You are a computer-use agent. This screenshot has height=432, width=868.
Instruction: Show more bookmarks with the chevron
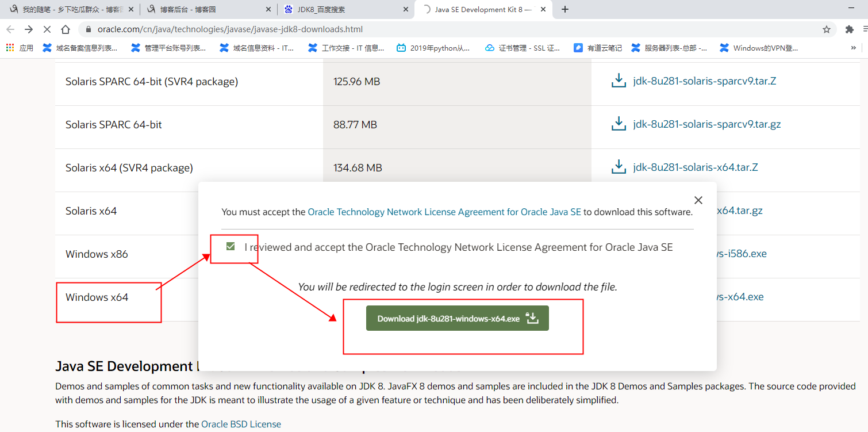[x=853, y=48]
